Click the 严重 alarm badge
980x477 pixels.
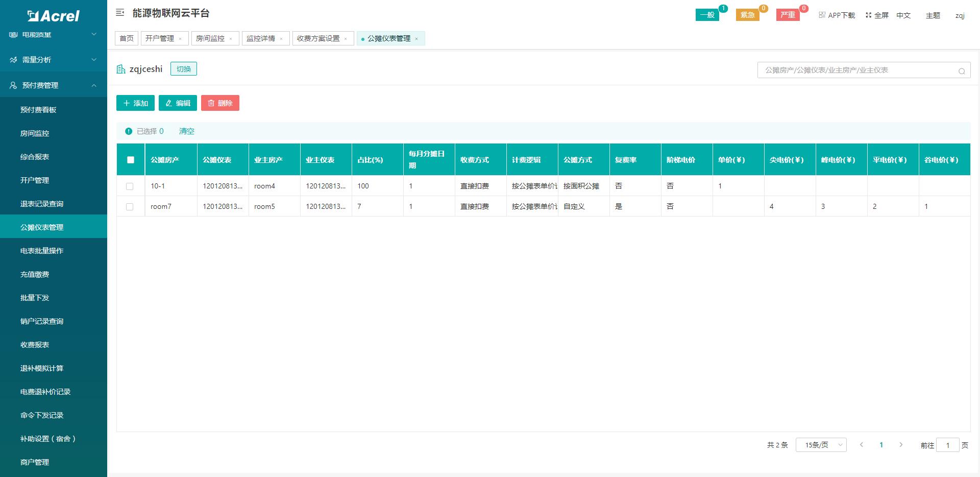(787, 14)
